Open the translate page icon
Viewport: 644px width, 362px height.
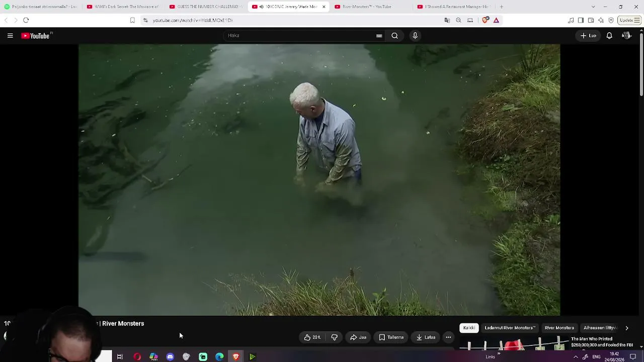(x=447, y=20)
